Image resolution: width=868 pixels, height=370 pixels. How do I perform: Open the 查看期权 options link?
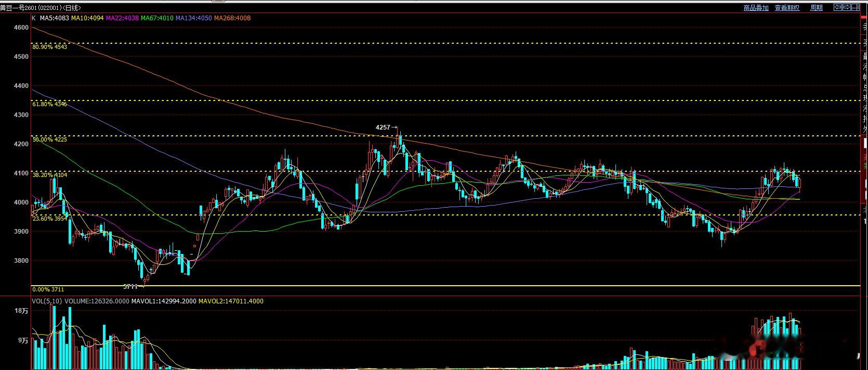787,8
